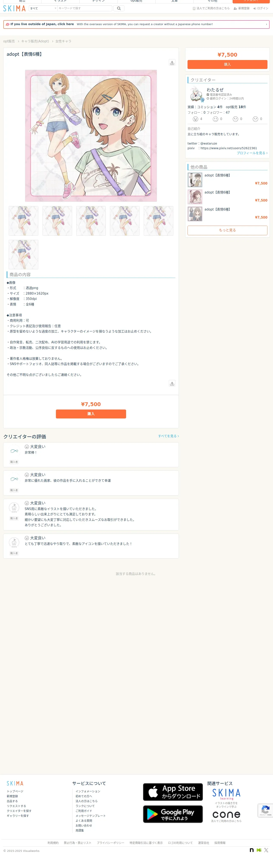Click the SKIMA logo in the header

click(x=14, y=9)
